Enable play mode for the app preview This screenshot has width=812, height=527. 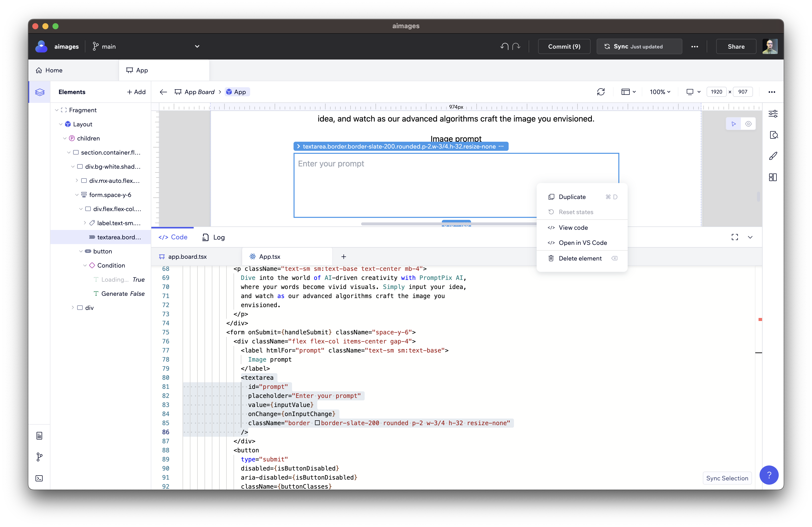[x=734, y=124]
